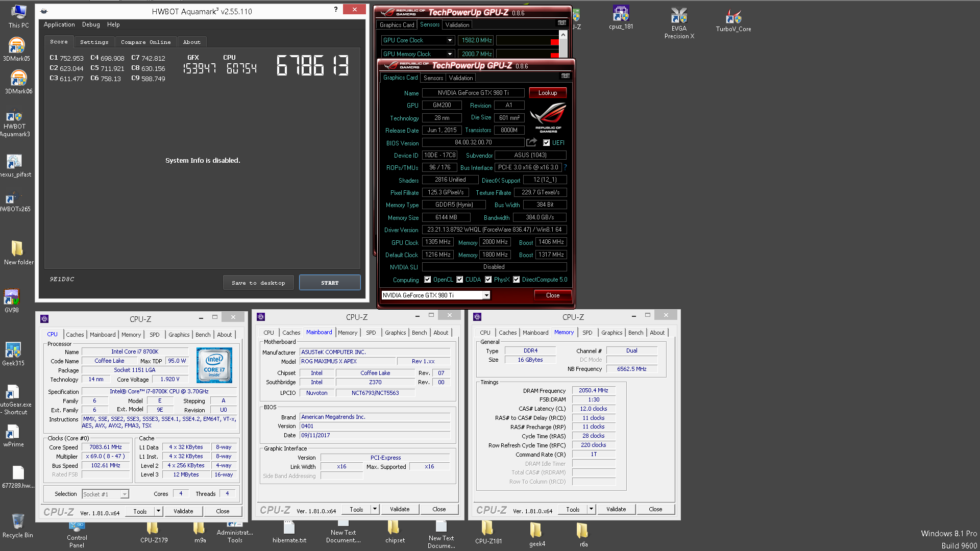Screen dimensions: 980x551
Task: Open the About tab in Aquamark
Action: [x=192, y=42]
